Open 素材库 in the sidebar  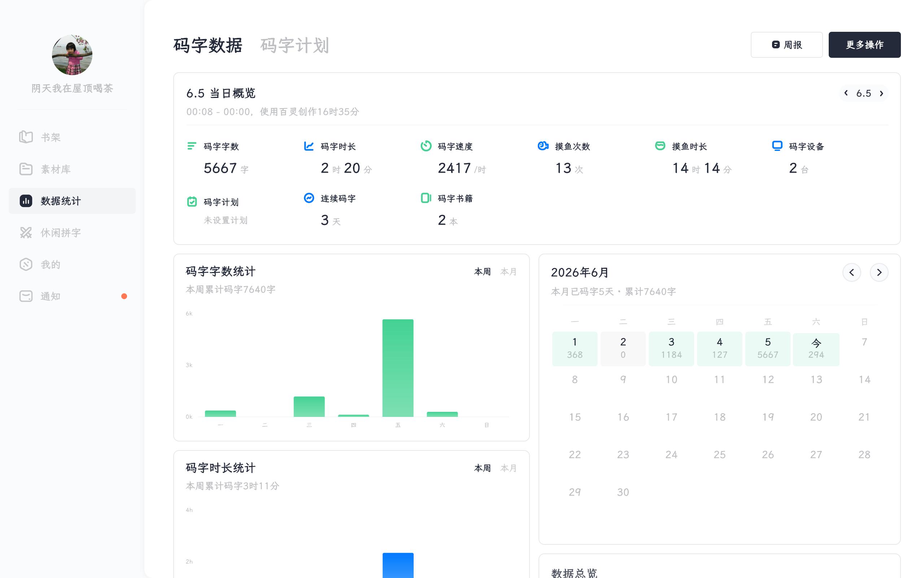coord(72,169)
